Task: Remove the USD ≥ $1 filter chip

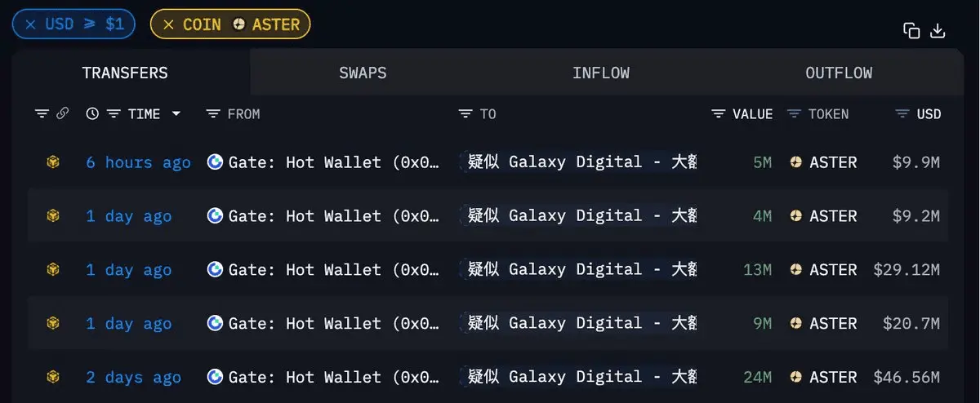Action: coord(30,24)
